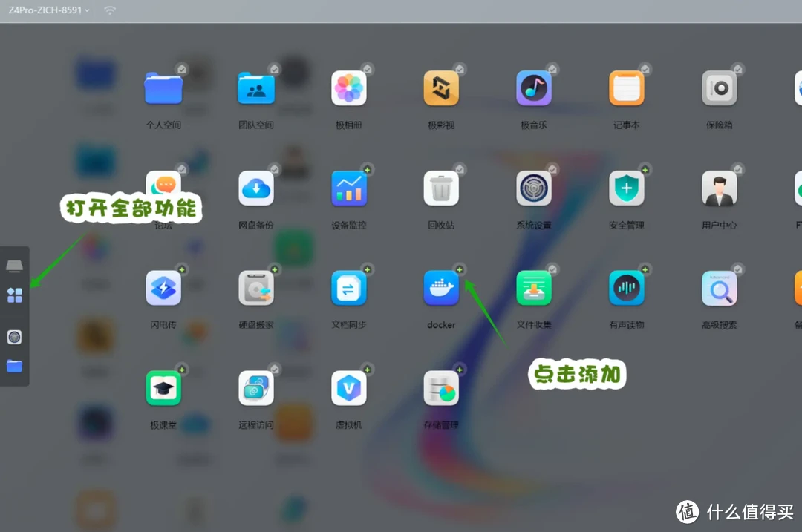Open the docker app icon

tap(441, 288)
